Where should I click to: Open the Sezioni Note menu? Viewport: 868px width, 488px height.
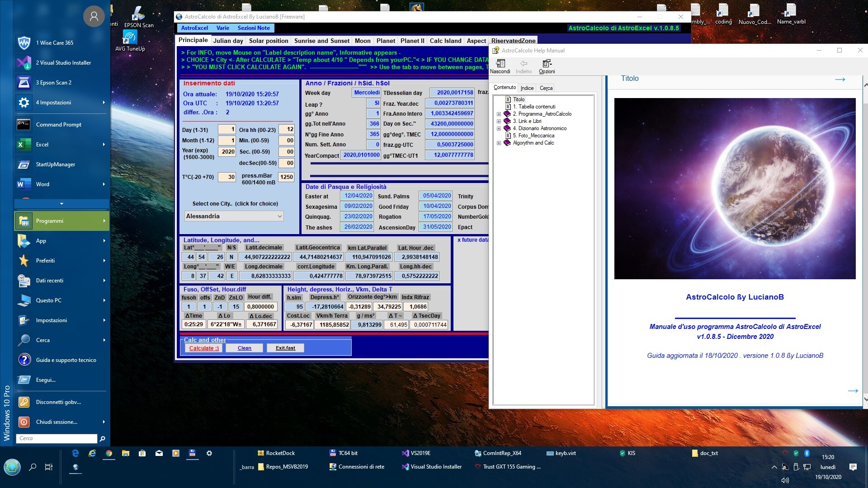point(253,28)
